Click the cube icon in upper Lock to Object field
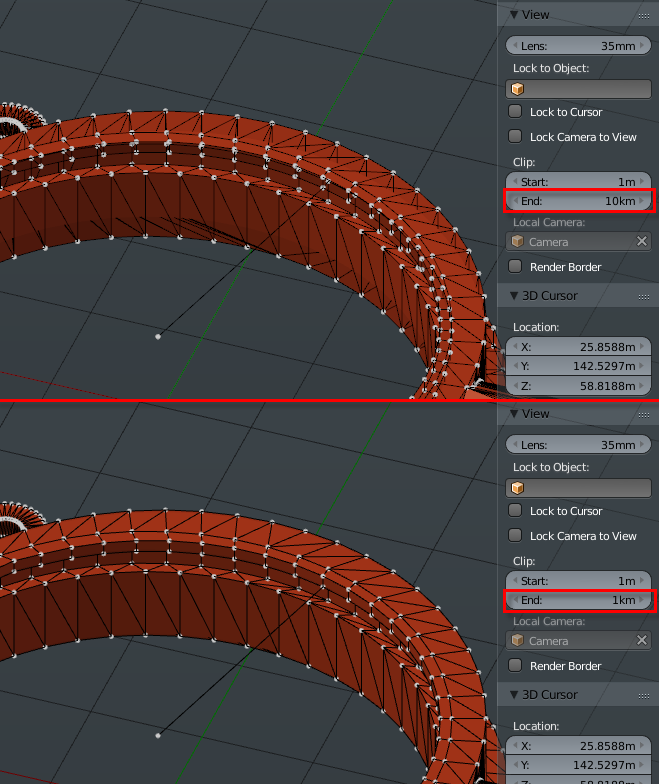The image size is (659, 784). pos(518,89)
